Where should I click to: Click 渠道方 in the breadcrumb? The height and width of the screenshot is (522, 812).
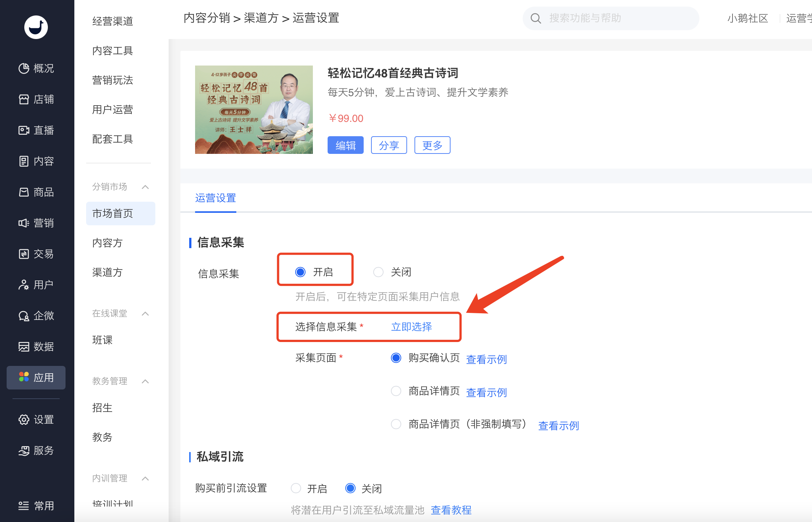click(261, 18)
